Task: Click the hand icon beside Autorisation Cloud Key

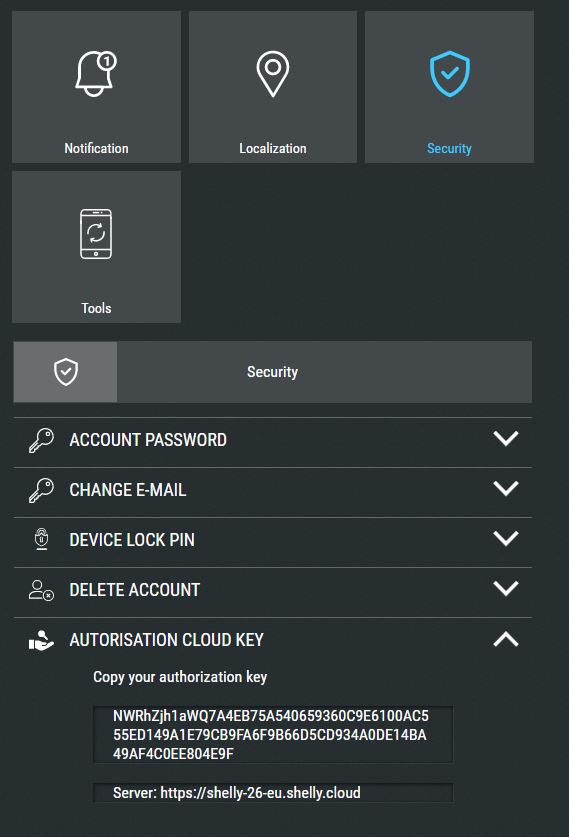Action: (x=41, y=640)
